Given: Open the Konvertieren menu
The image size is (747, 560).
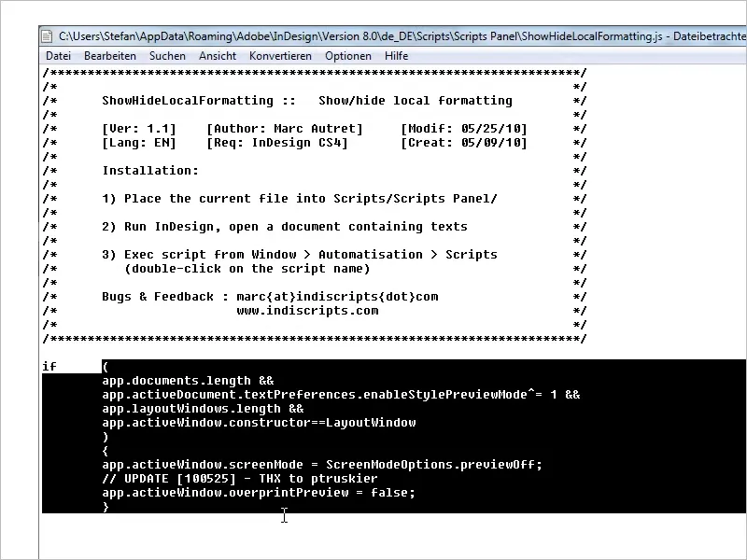Looking at the screenshot, I should [x=280, y=56].
